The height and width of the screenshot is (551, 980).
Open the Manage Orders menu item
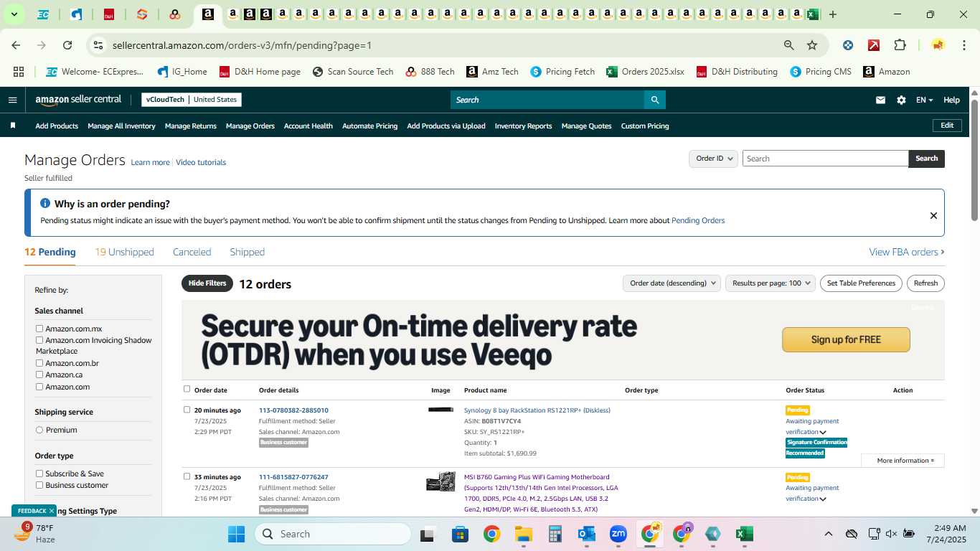tap(250, 126)
